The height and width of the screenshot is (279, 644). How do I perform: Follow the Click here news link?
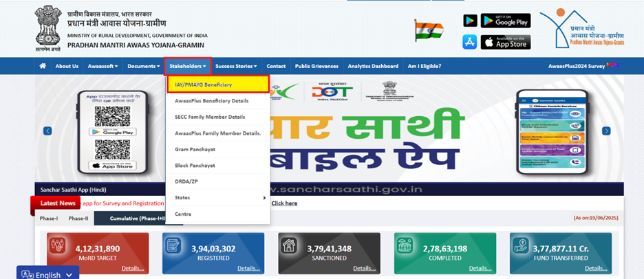pos(284,203)
